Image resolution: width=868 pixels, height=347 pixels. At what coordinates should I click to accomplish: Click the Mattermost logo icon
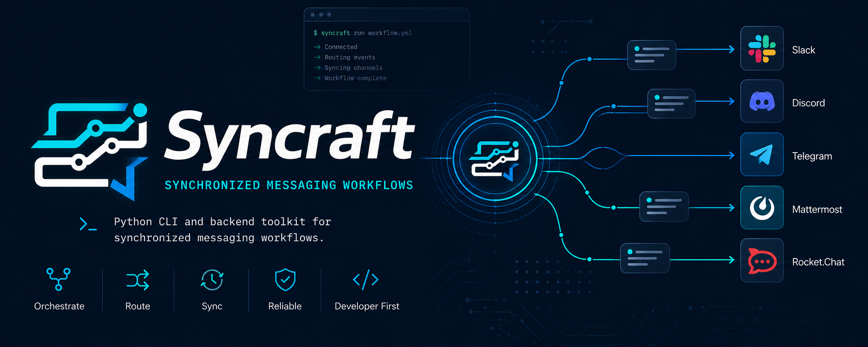(x=762, y=208)
